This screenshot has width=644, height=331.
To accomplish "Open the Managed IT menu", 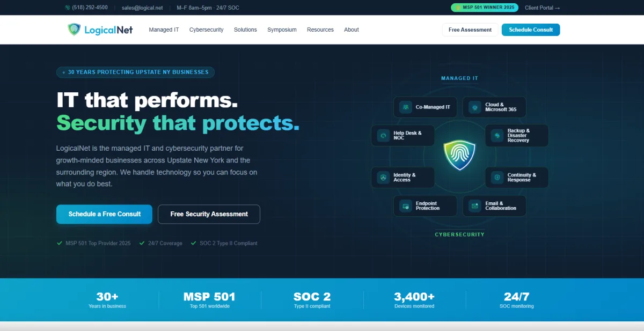I will coord(164,30).
